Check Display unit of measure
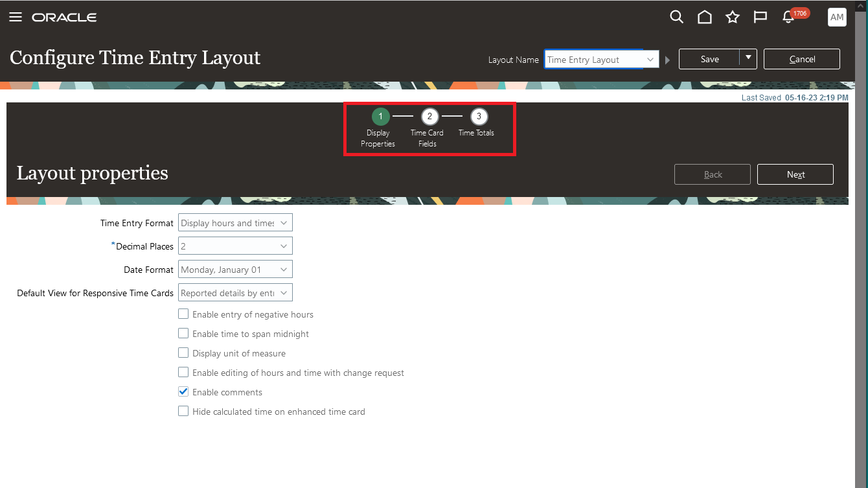868x488 pixels. (x=183, y=353)
